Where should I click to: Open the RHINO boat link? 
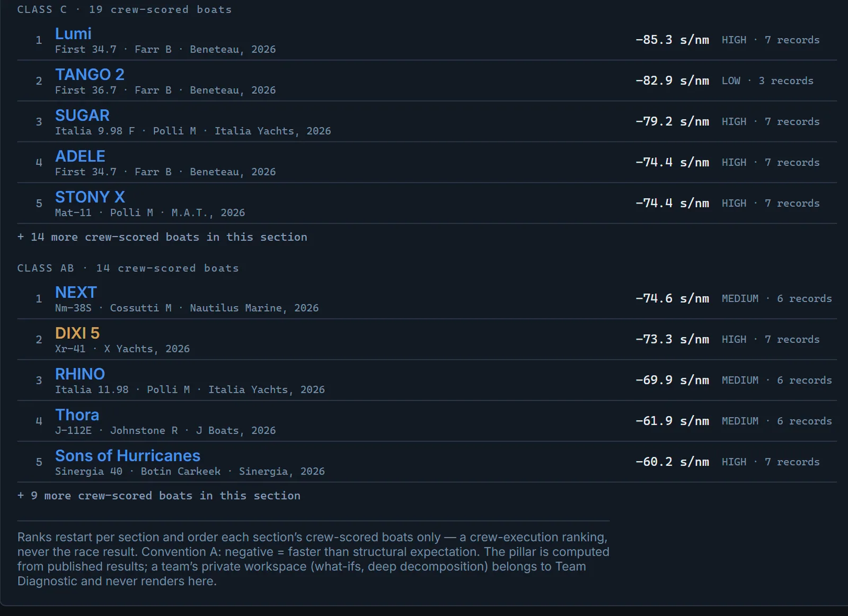[80, 374]
